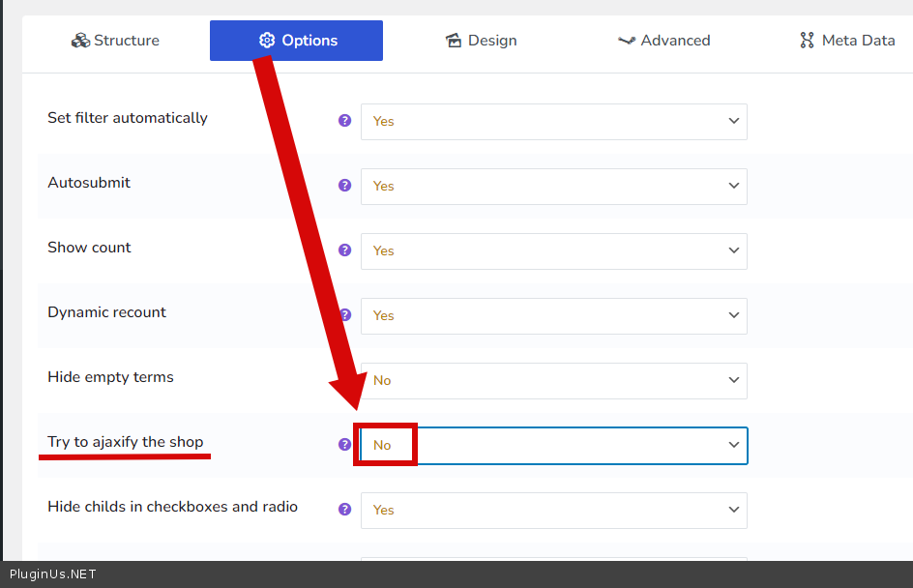Click help icon for Try to ajaxify the shop
The width and height of the screenshot is (913, 588).
point(344,445)
